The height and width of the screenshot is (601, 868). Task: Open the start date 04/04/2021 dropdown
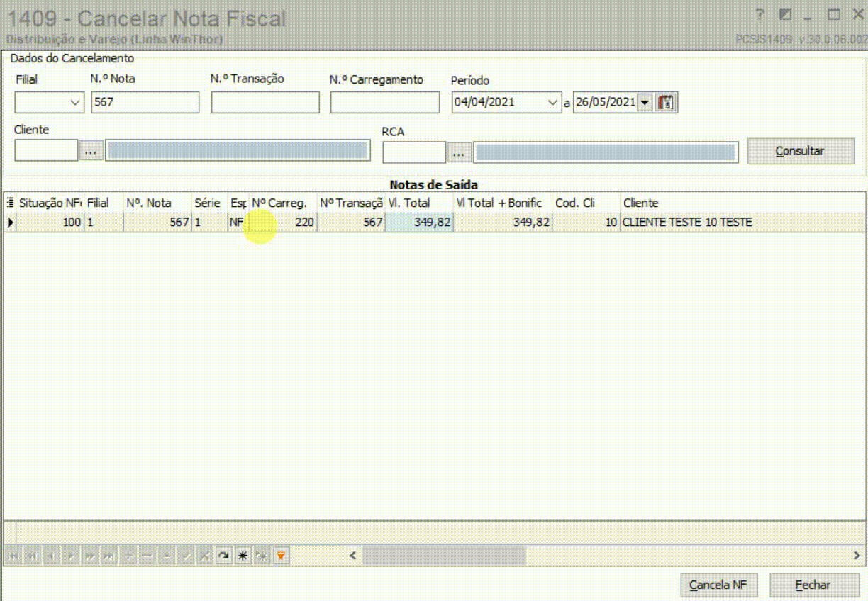coord(553,103)
